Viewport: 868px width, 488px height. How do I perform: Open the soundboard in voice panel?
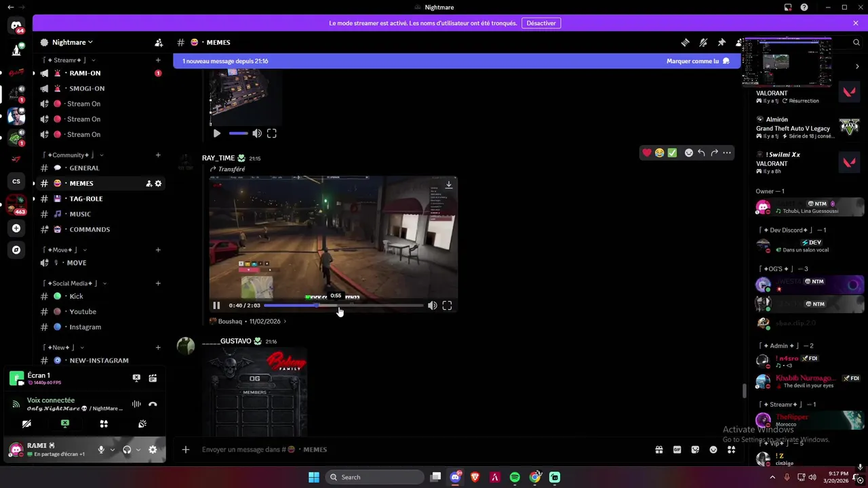(x=142, y=424)
